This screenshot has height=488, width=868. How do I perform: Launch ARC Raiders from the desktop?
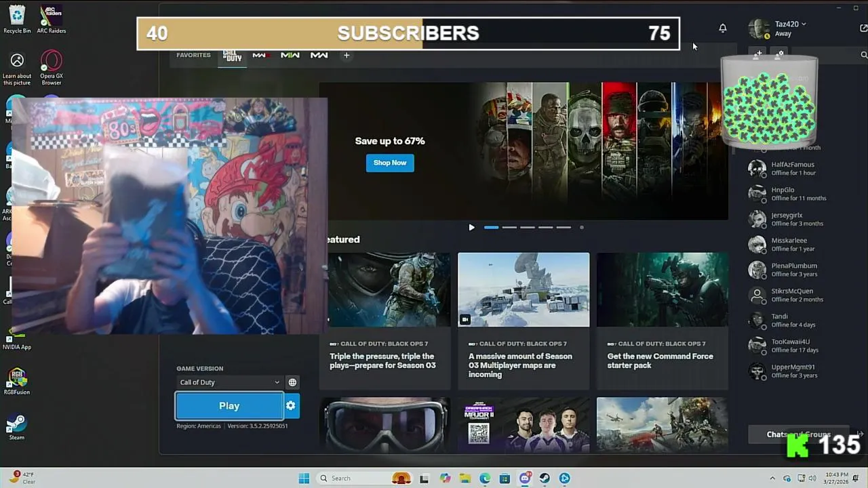[x=52, y=19]
